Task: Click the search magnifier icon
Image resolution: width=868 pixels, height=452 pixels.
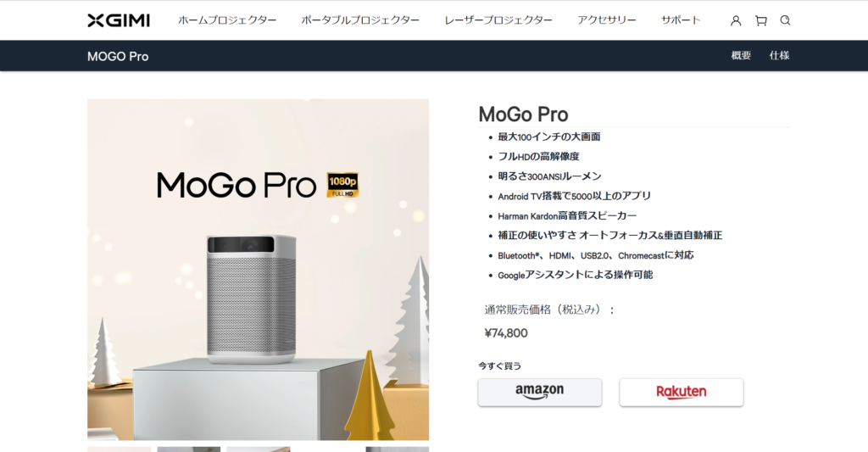Action: [785, 20]
